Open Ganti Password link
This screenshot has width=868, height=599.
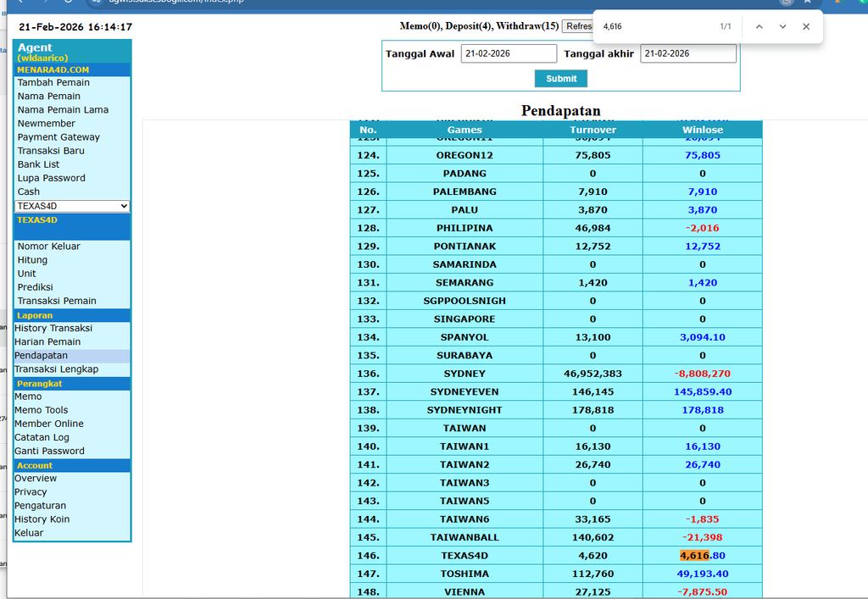[49, 451]
